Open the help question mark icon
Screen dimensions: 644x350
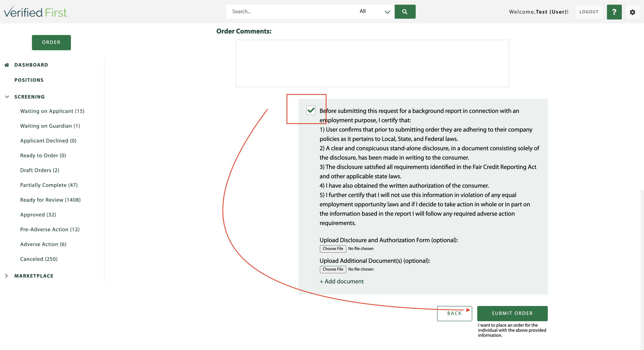[614, 12]
